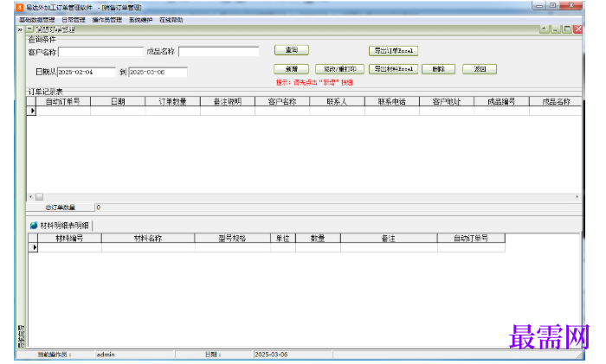Click the admin operator name in the status bar
Viewport: 606px width, 364px height.
tap(106, 354)
